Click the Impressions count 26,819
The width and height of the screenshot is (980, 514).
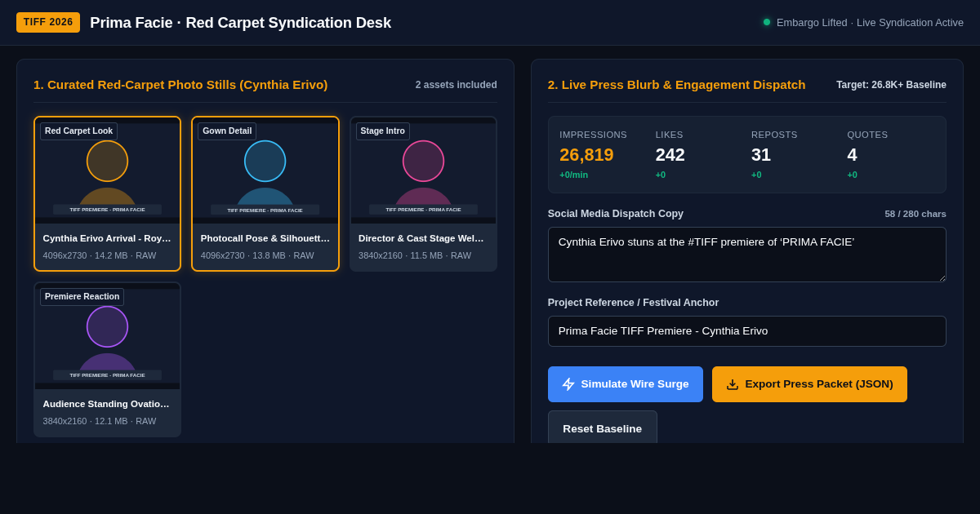point(586,155)
